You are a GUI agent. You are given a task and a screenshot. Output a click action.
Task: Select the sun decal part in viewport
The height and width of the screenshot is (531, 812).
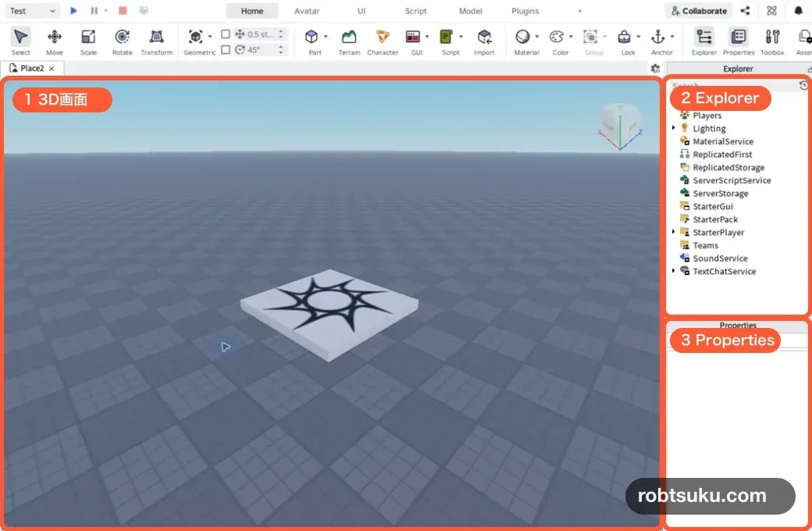point(329,314)
